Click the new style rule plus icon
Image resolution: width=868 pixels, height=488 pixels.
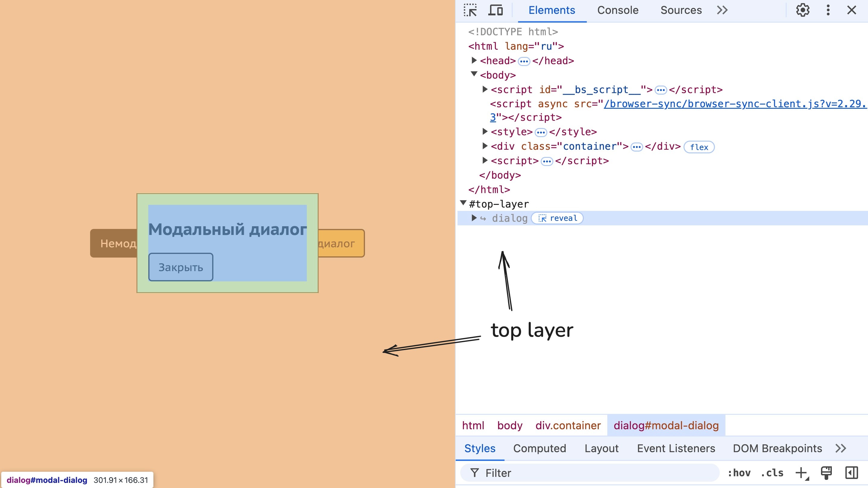801,473
